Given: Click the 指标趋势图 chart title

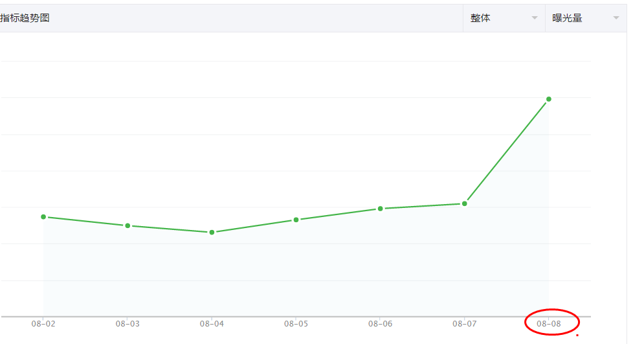Looking at the screenshot, I should coord(25,18).
